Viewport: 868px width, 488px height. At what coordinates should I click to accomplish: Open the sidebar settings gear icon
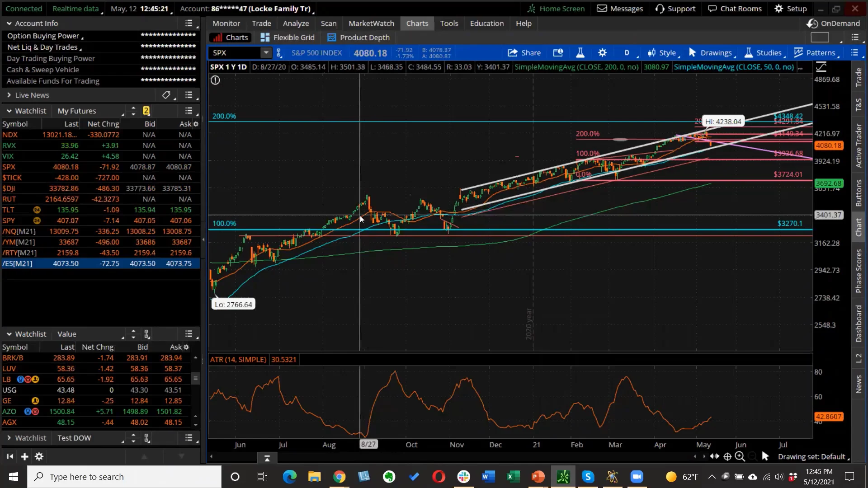pos(39,457)
